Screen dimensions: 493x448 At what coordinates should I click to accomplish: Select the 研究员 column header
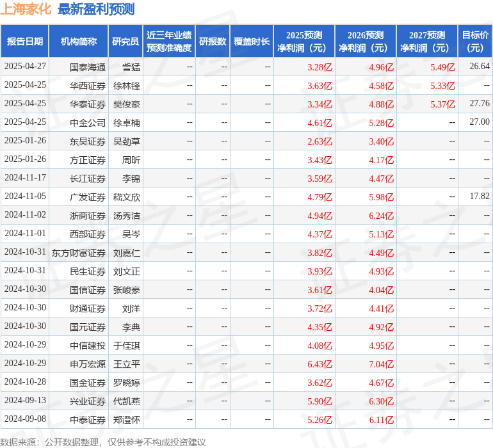[x=125, y=41]
